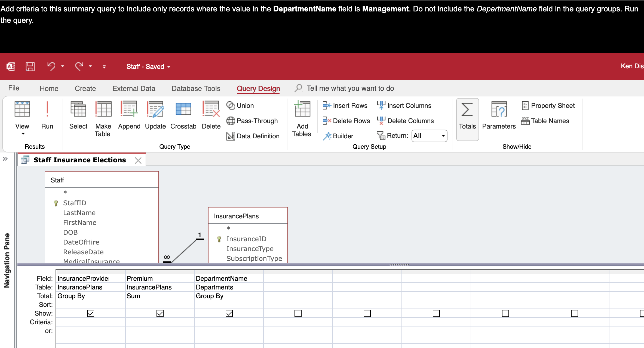Open the Database Tools tab
Viewport: 644px width, 348px height.
196,88
